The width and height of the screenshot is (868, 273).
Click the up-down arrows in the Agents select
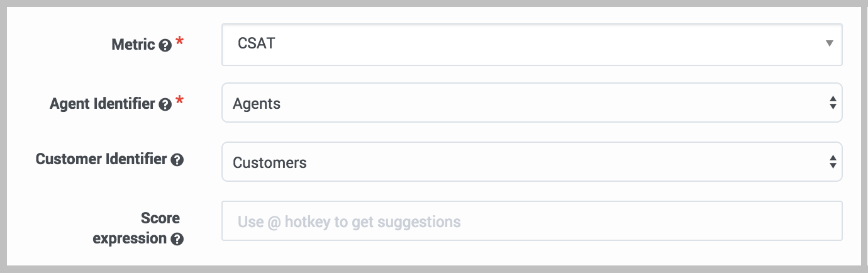click(x=832, y=103)
